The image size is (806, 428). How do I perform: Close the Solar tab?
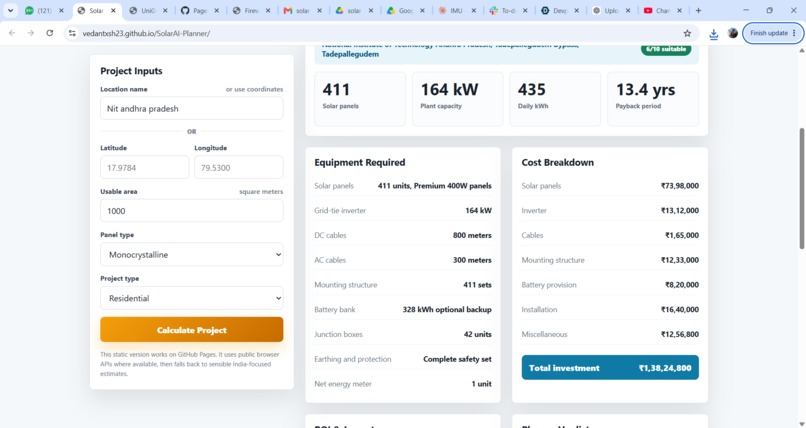click(113, 10)
